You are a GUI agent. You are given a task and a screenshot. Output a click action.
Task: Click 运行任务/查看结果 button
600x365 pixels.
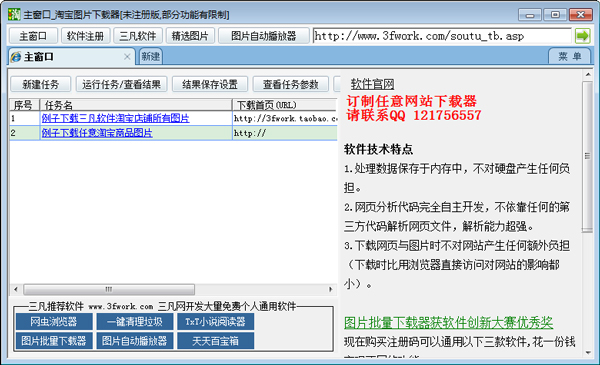(x=121, y=84)
